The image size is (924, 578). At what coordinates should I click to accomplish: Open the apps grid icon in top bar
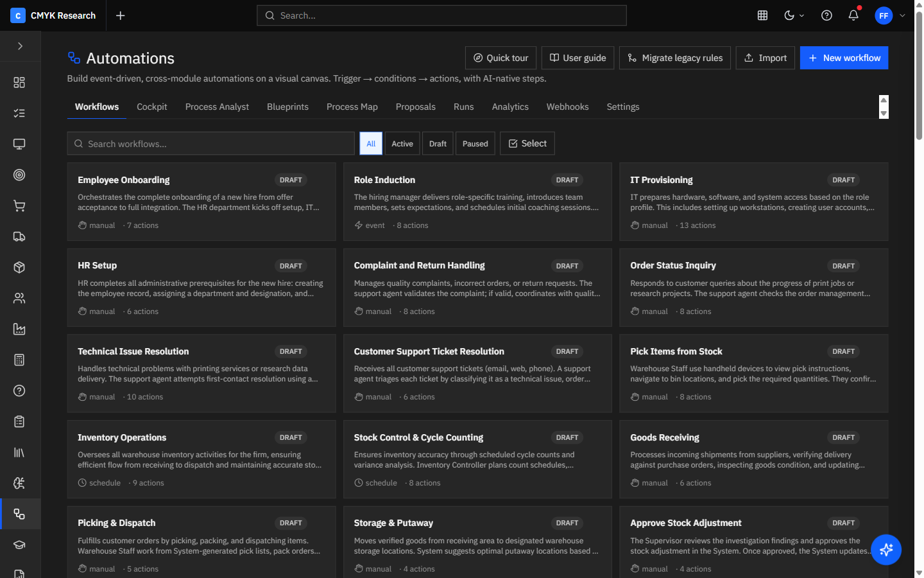762,15
